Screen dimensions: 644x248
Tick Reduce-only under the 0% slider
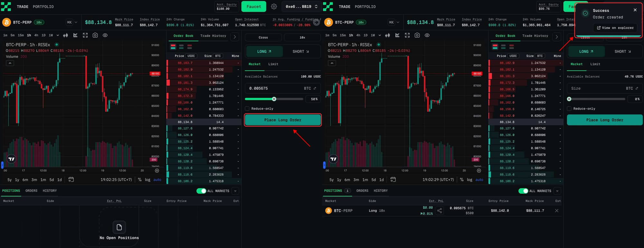(x=569, y=109)
